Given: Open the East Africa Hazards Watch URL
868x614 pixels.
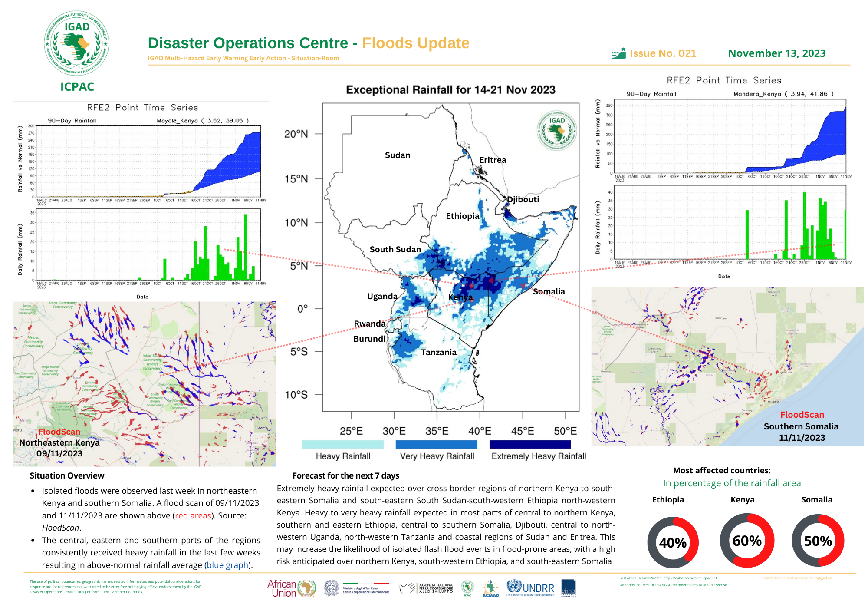Looking at the screenshot, I should 690,578.
